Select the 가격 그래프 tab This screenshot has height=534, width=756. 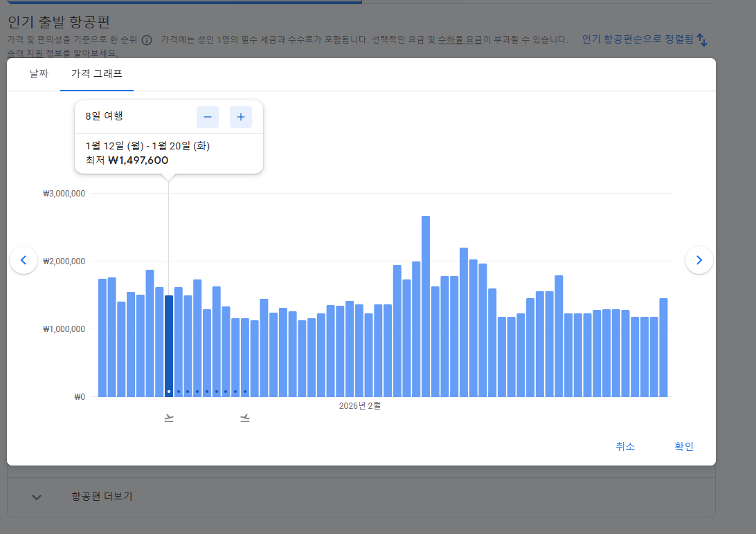coord(96,74)
